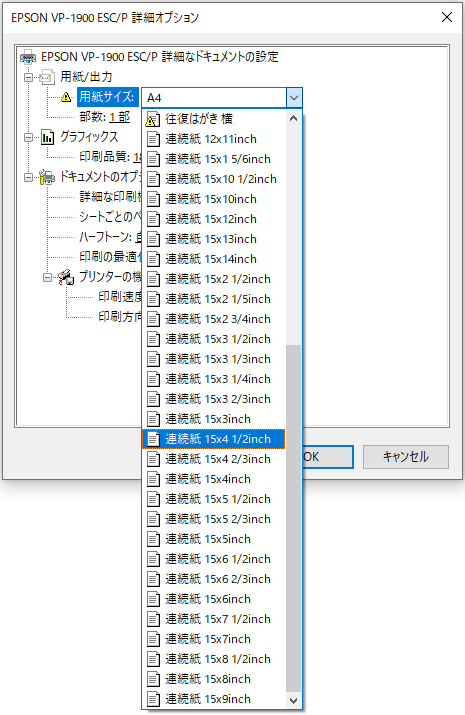The width and height of the screenshot is (465, 715).
Task: Select 連続紙 15x8 1/2inch paper size
Action: pos(213,659)
